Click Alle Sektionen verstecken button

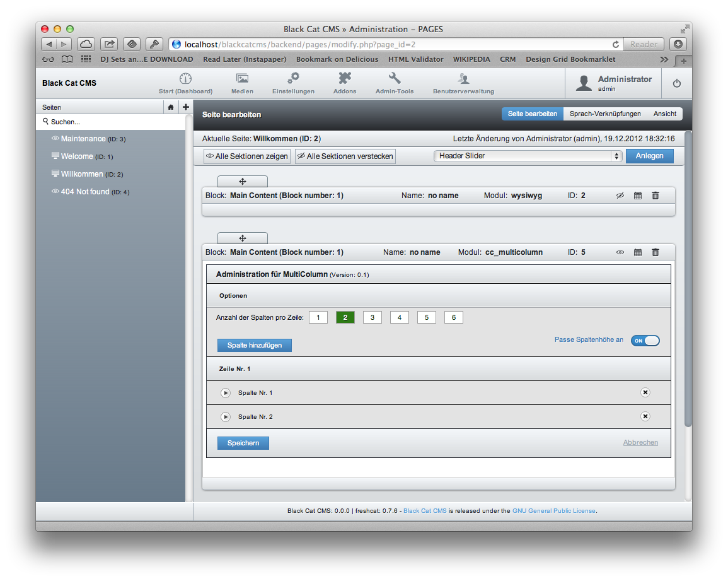(x=345, y=156)
